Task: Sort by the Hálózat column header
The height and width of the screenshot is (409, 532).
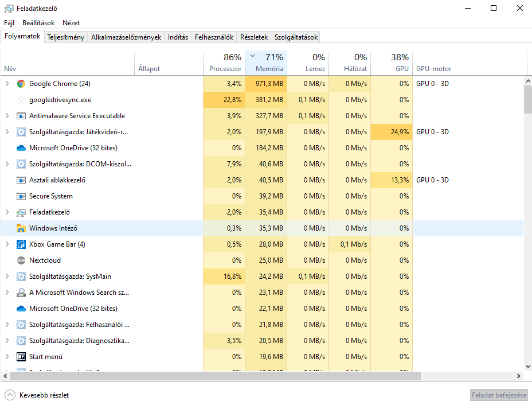Action: coord(350,63)
